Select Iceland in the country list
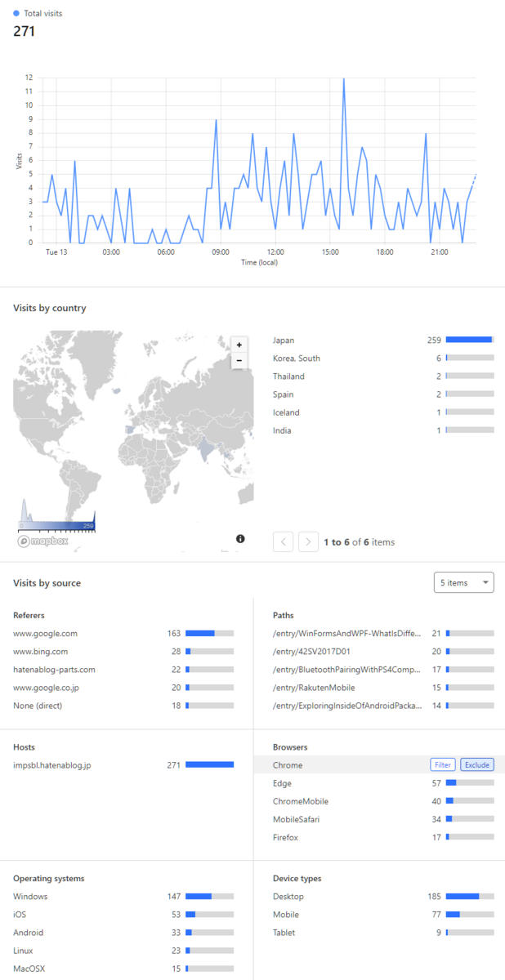The height and width of the screenshot is (980, 505). (383, 412)
